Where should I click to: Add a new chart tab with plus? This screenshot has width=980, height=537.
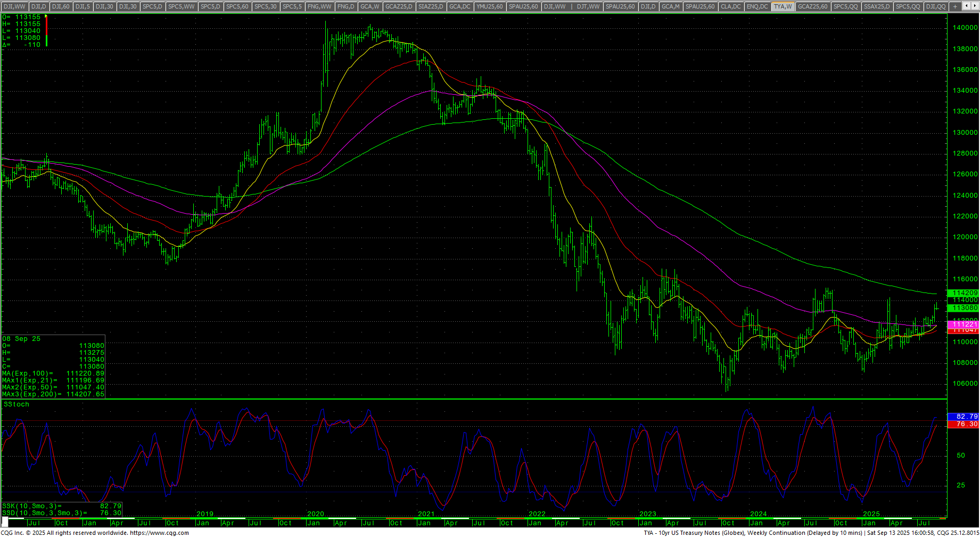(x=956, y=6)
